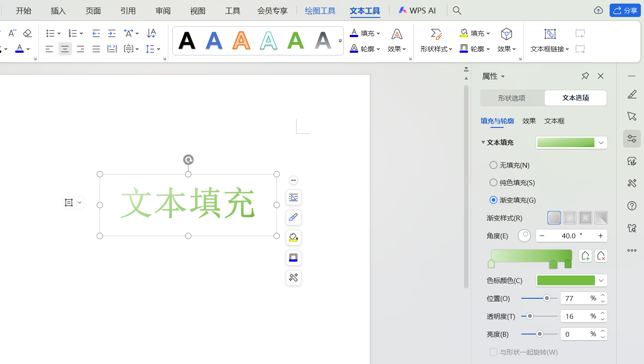
Task: Pin the 属性 panel
Action: point(585,76)
